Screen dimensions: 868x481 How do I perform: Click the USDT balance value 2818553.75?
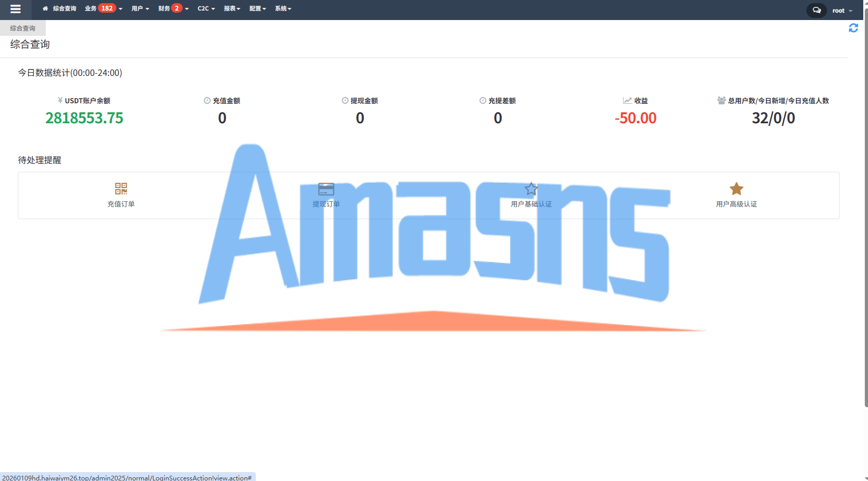pos(84,118)
